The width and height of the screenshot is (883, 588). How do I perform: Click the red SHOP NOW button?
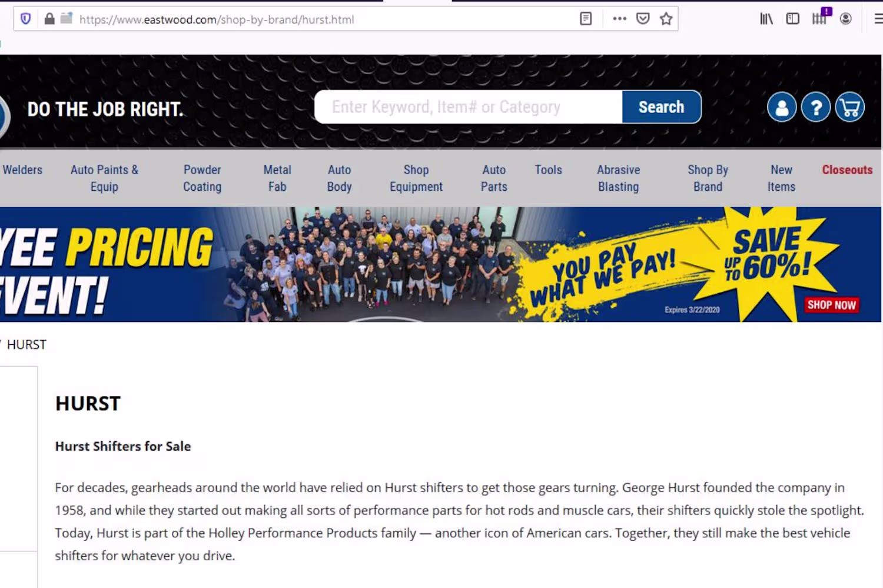(x=831, y=305)
